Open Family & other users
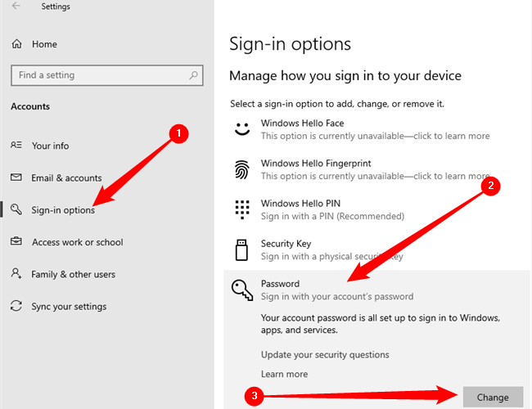The image size is (532, 409). point(74,275)
